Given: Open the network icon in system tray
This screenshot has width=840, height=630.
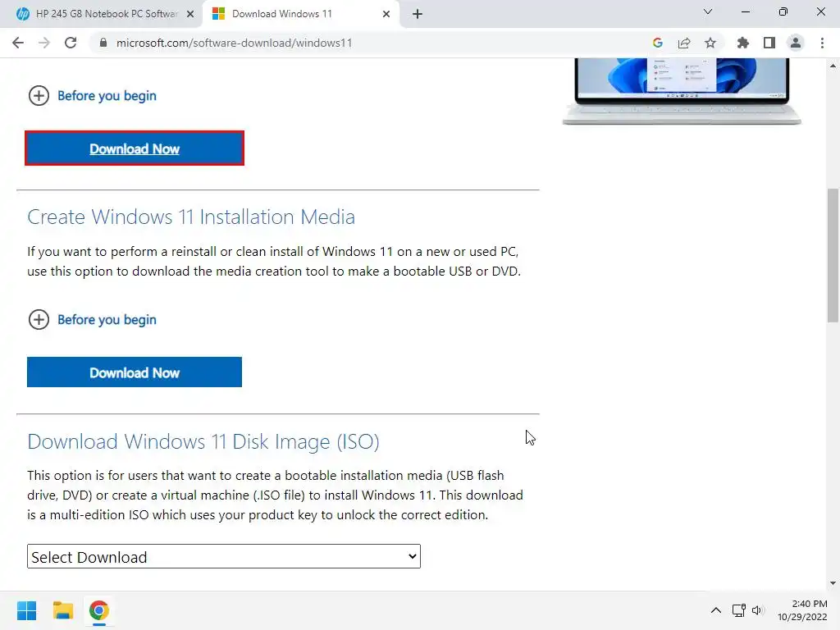Looking at the screenshot, I should 739,610.
